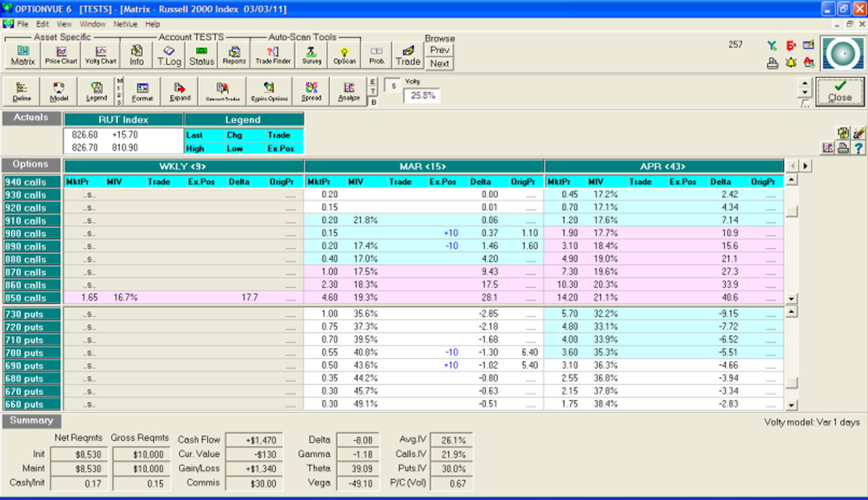The width and height of the screenshot is (868, 500).
Task: Click the blue question mark help icon
Action: point(858,148)
